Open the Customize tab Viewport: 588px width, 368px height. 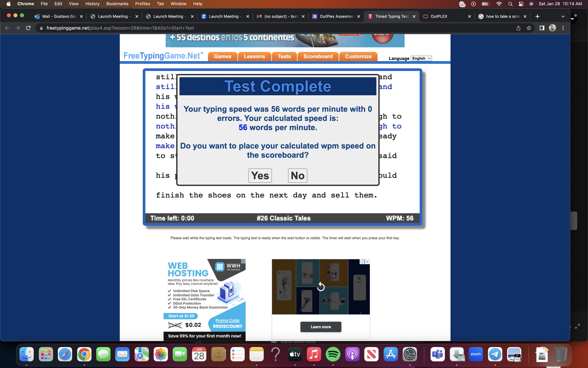click(358, 57)
